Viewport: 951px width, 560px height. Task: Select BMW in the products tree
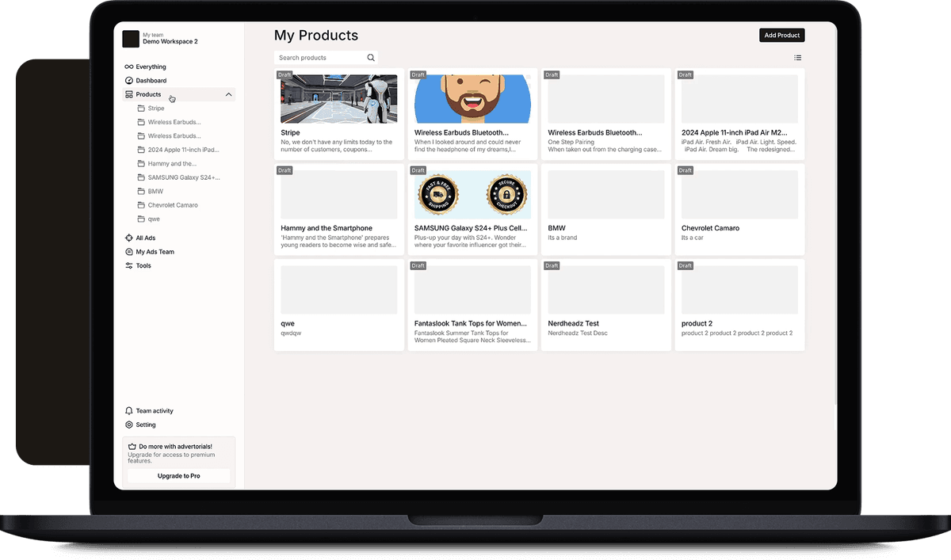[155, 192]
